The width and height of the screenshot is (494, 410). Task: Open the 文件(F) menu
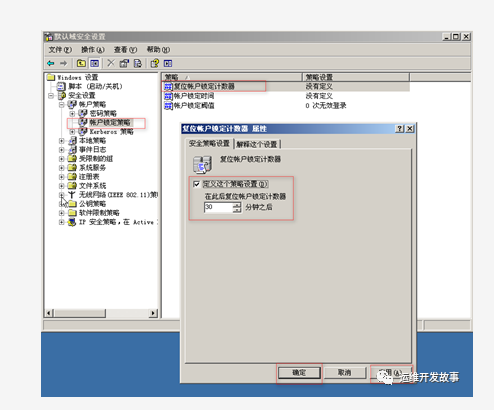pyautogui.click(x=60, y=50)
